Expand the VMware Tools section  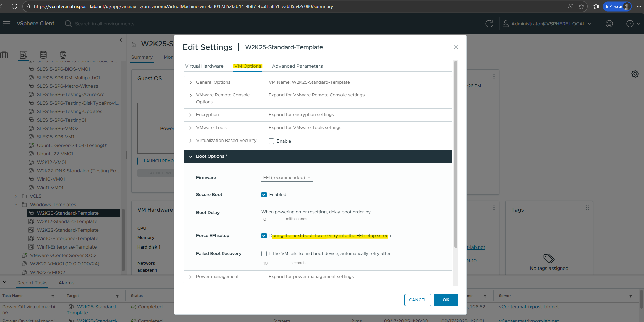[x=191, y=128]
